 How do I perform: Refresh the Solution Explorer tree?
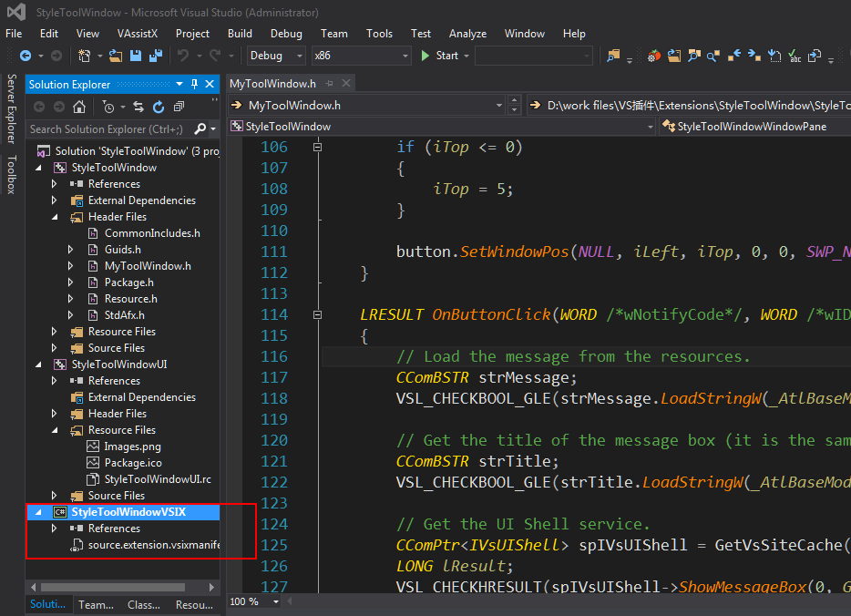point(158,107)
